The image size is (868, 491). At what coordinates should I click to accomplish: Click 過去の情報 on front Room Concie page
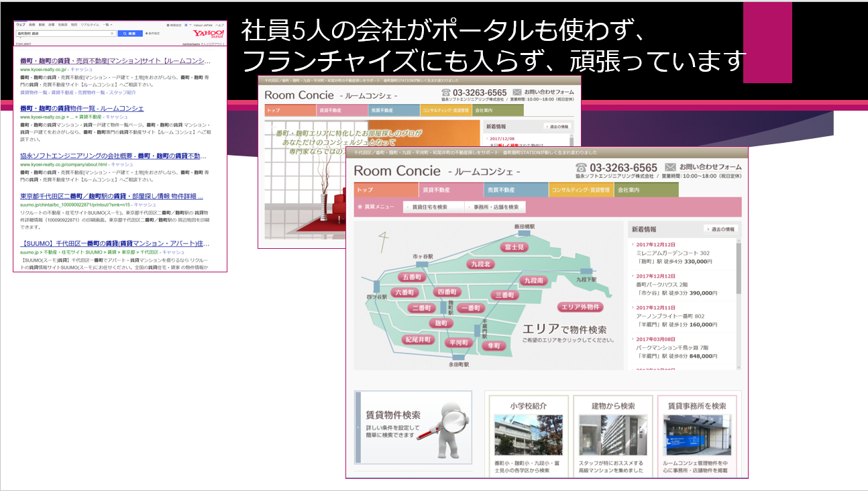pos(719,229)
